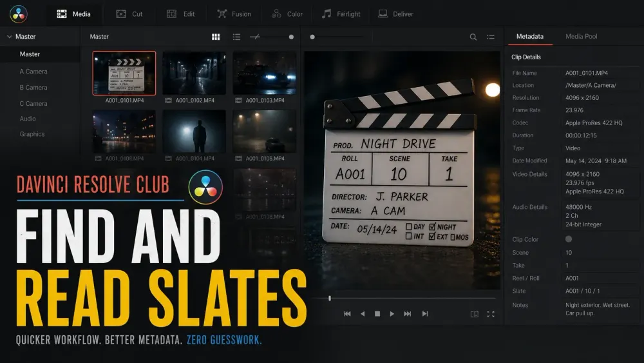Image resolution: width=644 pixels, height=363 pixels.
Task: Open the Edit page
Action: [x=181, y=14]
